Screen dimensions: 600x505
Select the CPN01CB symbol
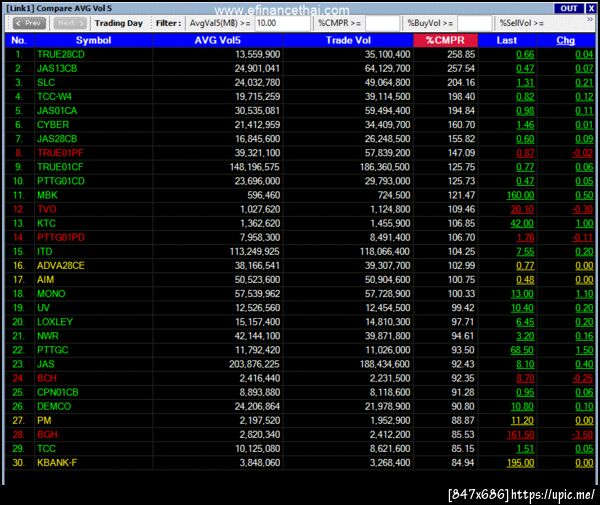(58, 393)
